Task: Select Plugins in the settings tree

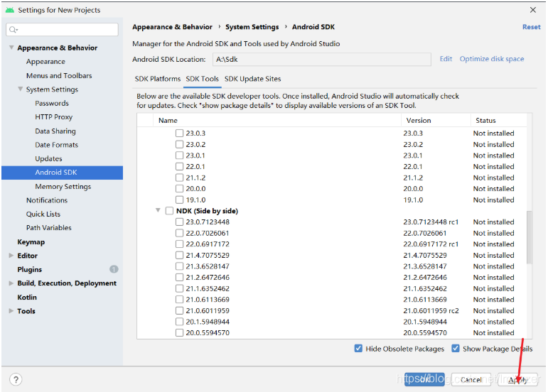Action: pos(29,269)
